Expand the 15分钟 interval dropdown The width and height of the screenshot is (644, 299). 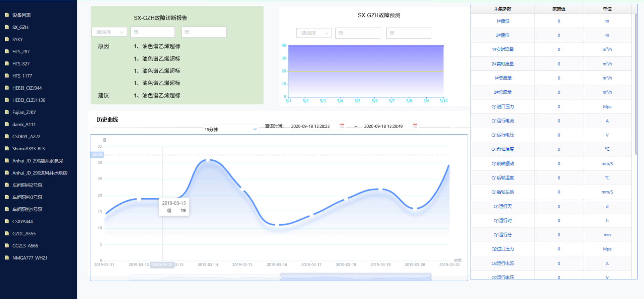[x=231, y=129]
